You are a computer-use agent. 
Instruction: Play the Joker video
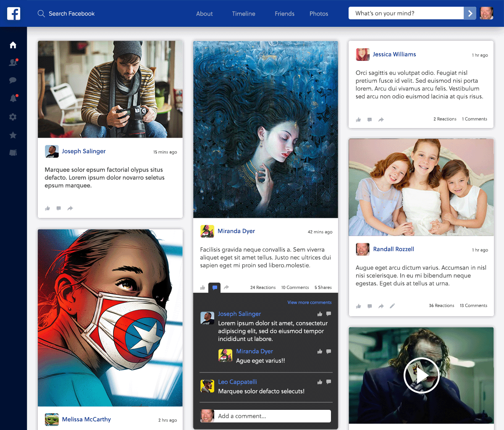click(x=421, y=375)
